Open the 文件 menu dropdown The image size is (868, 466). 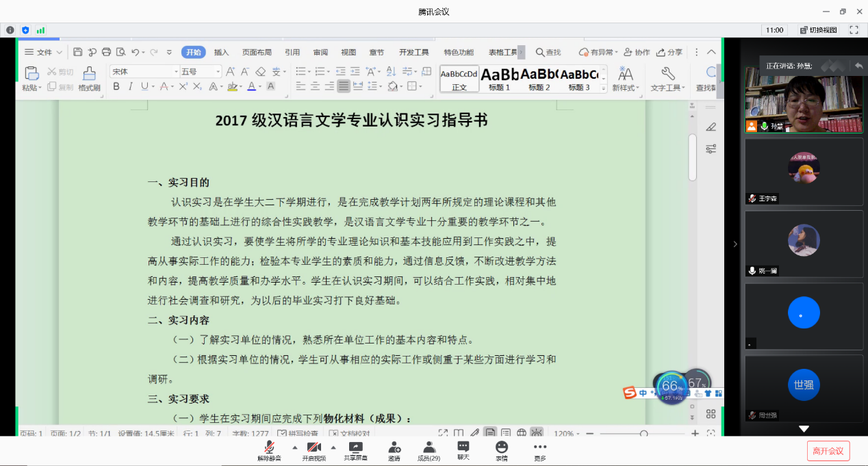(44, 52)
